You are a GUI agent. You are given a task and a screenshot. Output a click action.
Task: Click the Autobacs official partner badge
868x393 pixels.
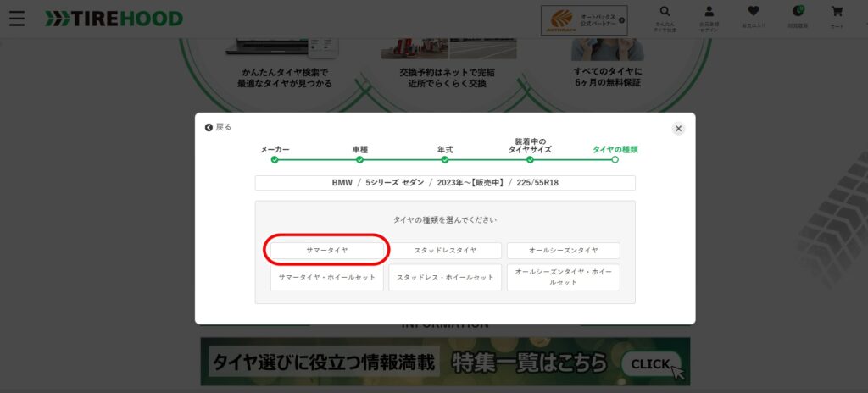(583, 20)
